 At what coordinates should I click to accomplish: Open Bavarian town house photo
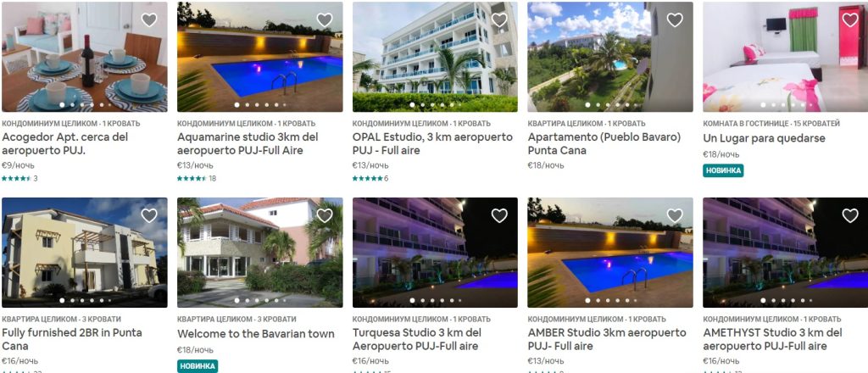[x=259, y=253]
